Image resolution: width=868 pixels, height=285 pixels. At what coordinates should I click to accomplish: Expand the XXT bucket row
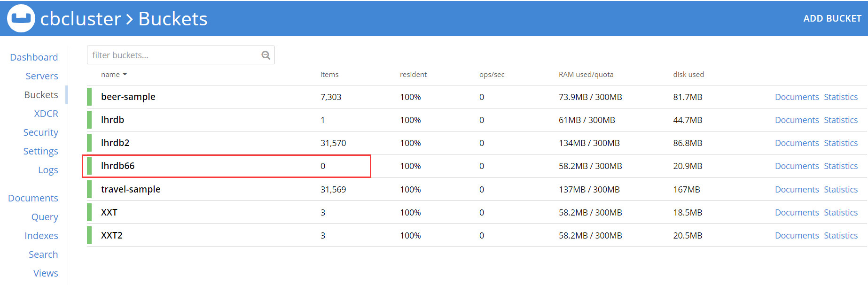click(x=477, y=212)
